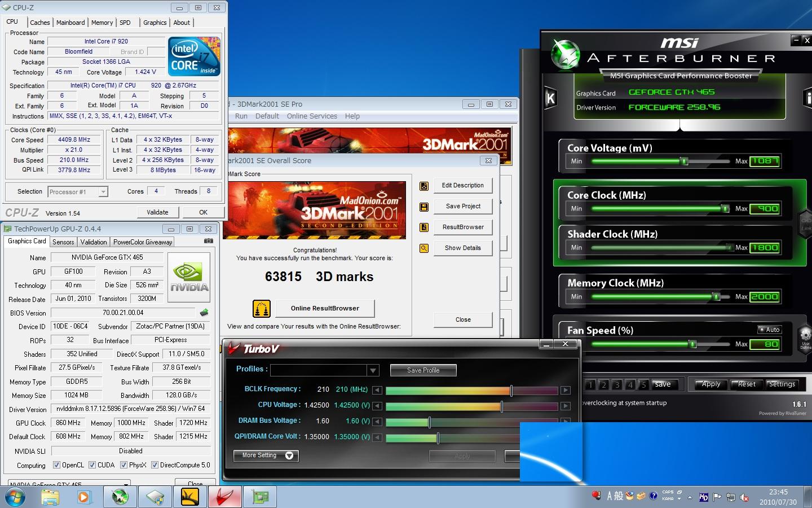The height and width of the screenshot is (508, 812).
Task: Toggle the DirectCompute 5.0 checkbox
Action: 155,465
